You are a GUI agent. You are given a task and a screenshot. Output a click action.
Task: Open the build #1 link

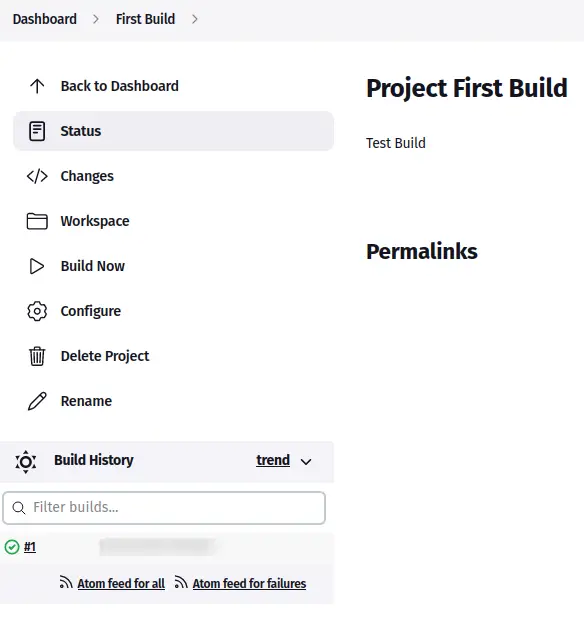(30, 547)
